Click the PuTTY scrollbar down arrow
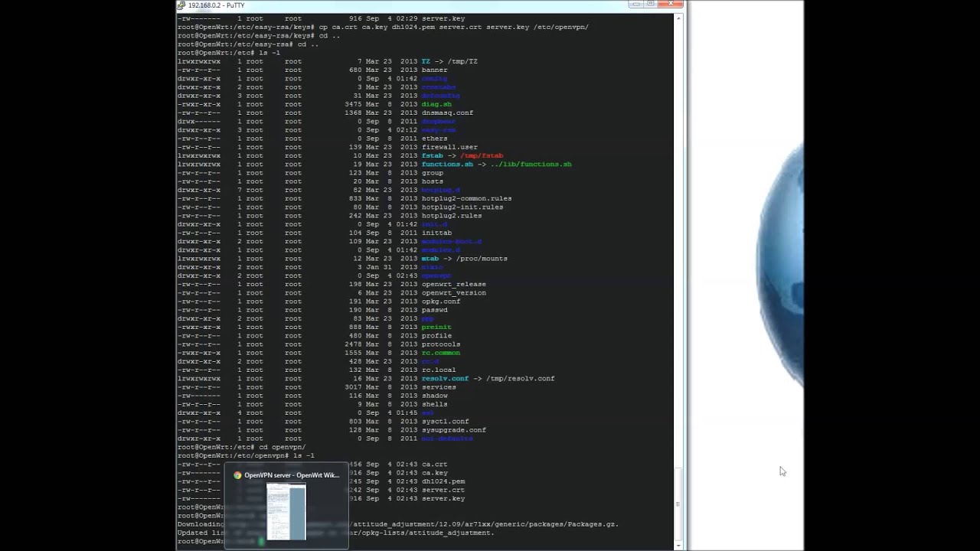Screen dimensions: 980x551 pos(678,545)
